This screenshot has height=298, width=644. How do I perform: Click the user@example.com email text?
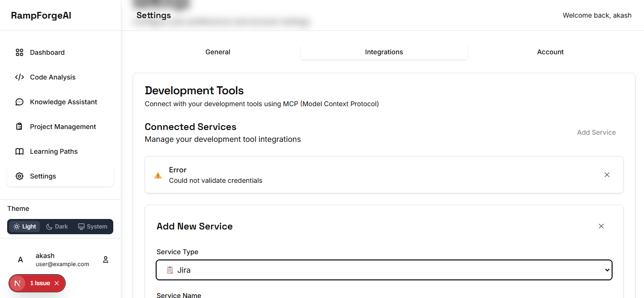[62, 264]
